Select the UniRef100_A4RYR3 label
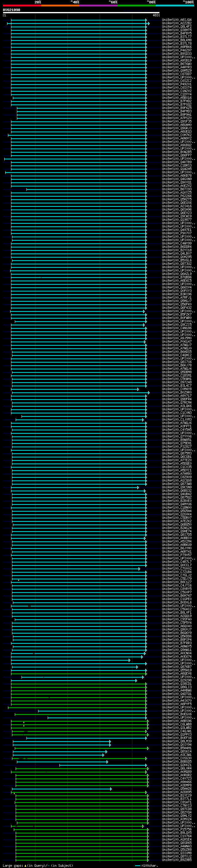This screenshot has height=868, width=197. point(177,67)
